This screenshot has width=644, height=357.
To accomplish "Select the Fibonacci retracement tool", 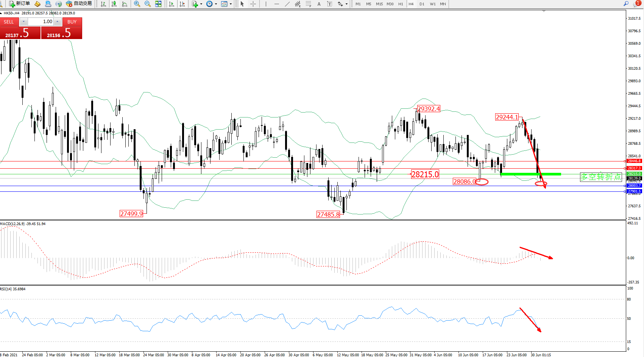I will click(309, 4).
